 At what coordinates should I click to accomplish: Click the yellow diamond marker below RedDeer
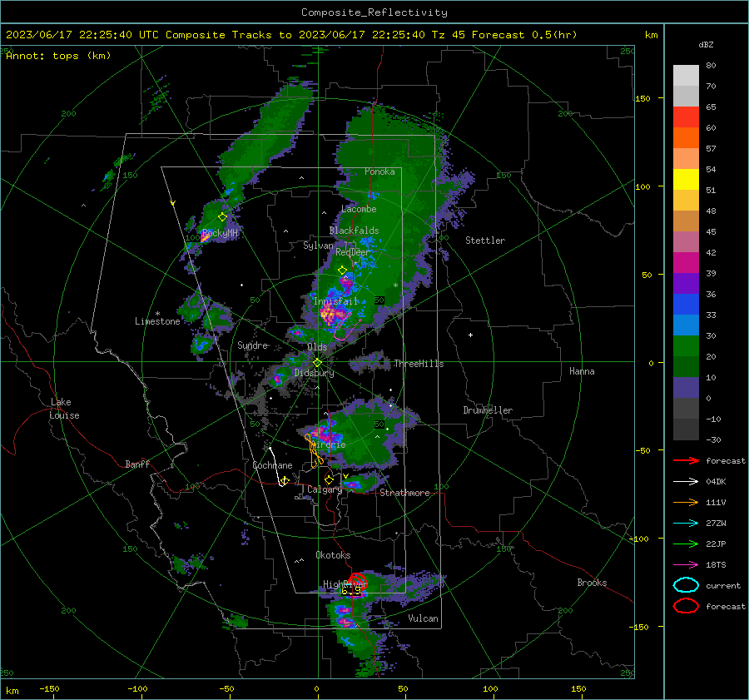343,271
